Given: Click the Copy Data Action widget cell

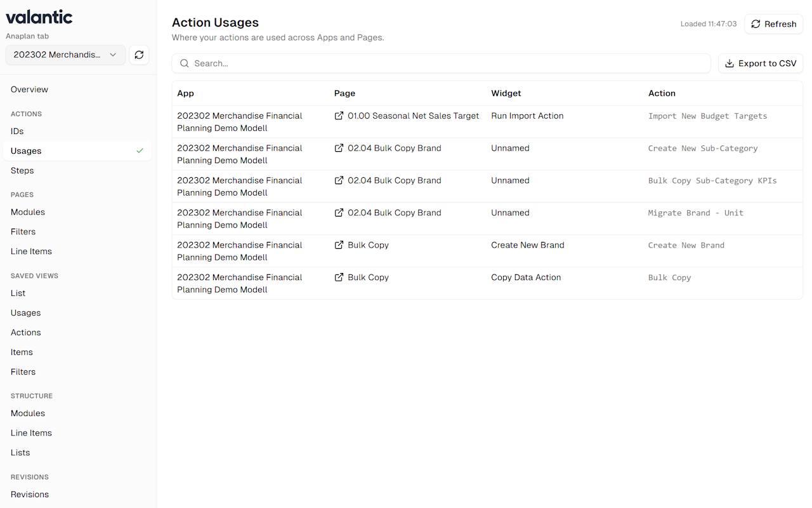Looking at the screenshot, I should tap(526, 278).
